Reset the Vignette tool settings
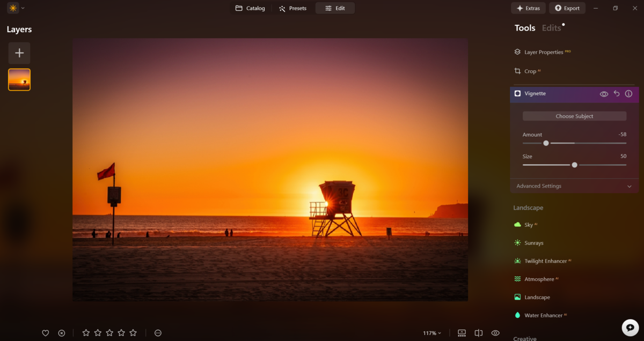Viewport: 644px width, 341px height. coord(617,94)
